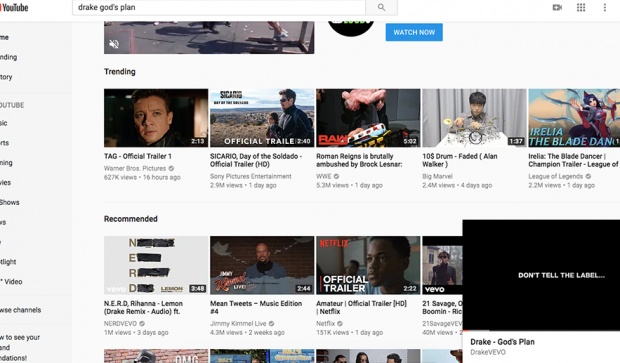Open the Trending section heading

(119, 72)
